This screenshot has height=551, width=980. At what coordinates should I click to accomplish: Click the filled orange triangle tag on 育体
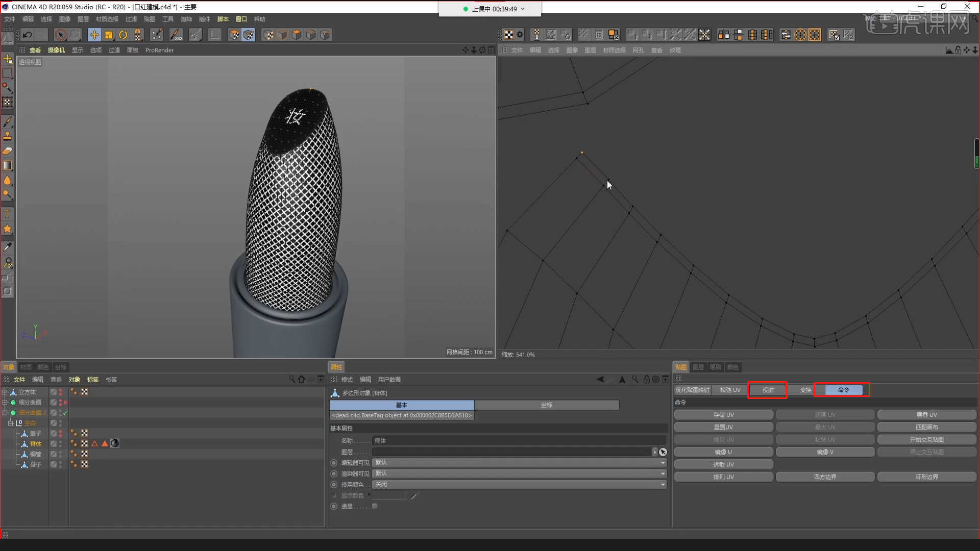105,443
